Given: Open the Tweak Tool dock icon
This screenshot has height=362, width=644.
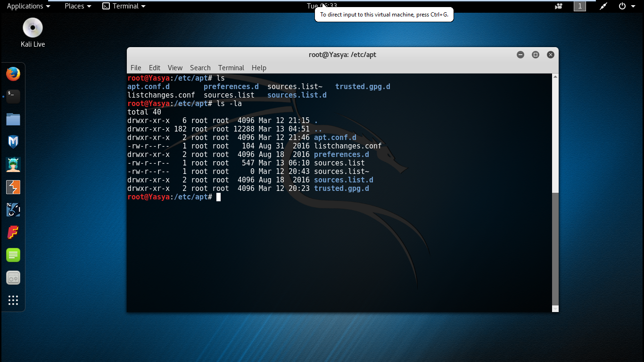Looking at the screenshot, I should tap(13, 278).
